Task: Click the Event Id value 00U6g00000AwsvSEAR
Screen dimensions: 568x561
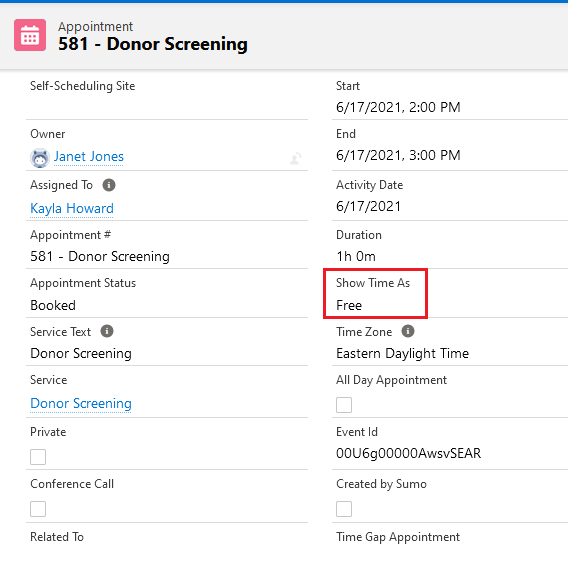Action: [408, 453]
